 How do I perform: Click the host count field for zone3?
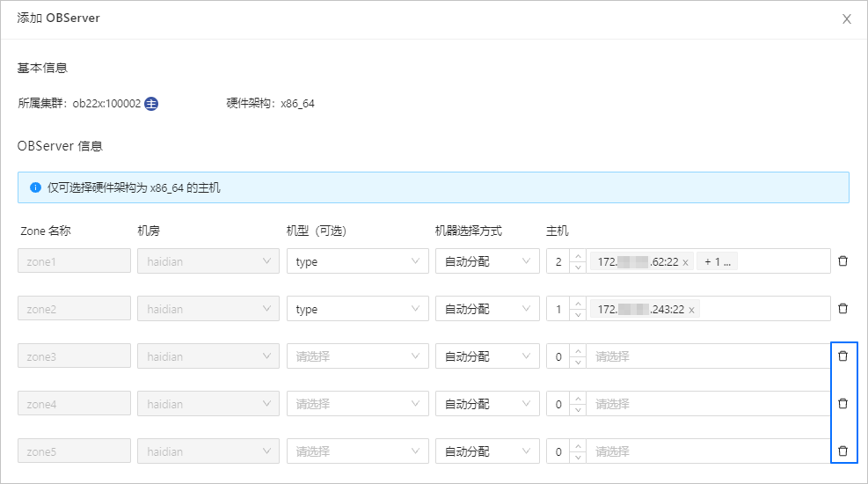pyautogui.click(x=558, y=356)
